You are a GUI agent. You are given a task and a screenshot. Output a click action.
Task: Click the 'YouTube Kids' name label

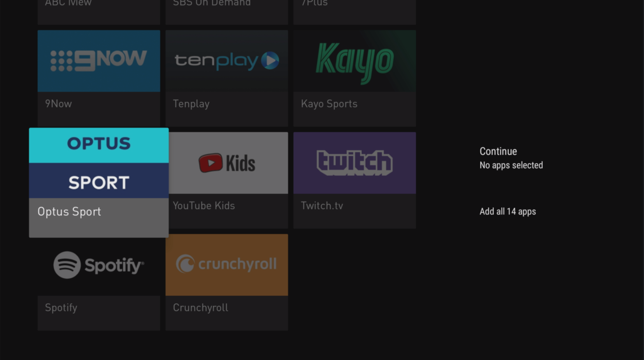(204, 206)
